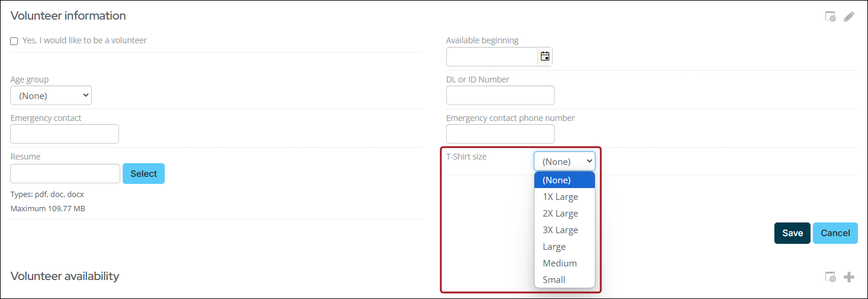
Task: Choose Small from the T-Shirt list
Action: pyautogui.click(x=554, y=280)
